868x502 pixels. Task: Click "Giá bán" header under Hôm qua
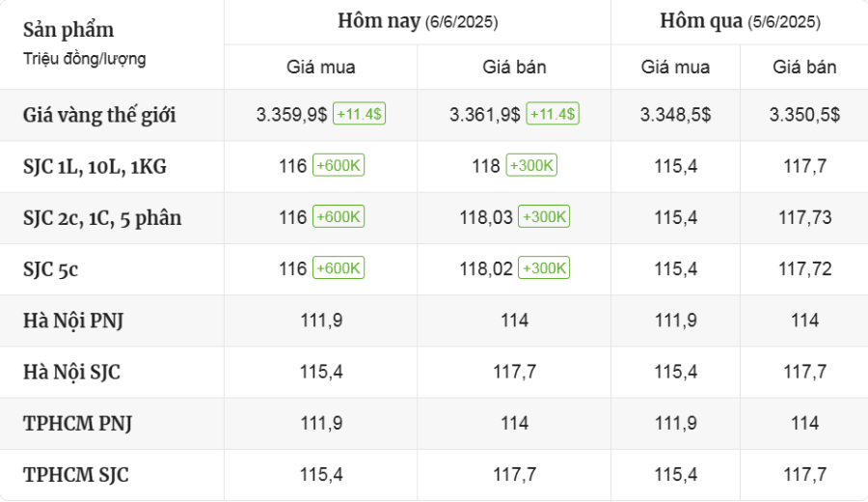click(x=804, y=68)
